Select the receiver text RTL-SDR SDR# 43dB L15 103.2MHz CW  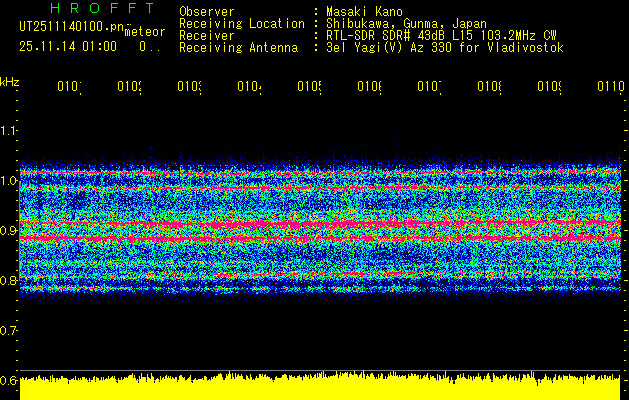441,36
